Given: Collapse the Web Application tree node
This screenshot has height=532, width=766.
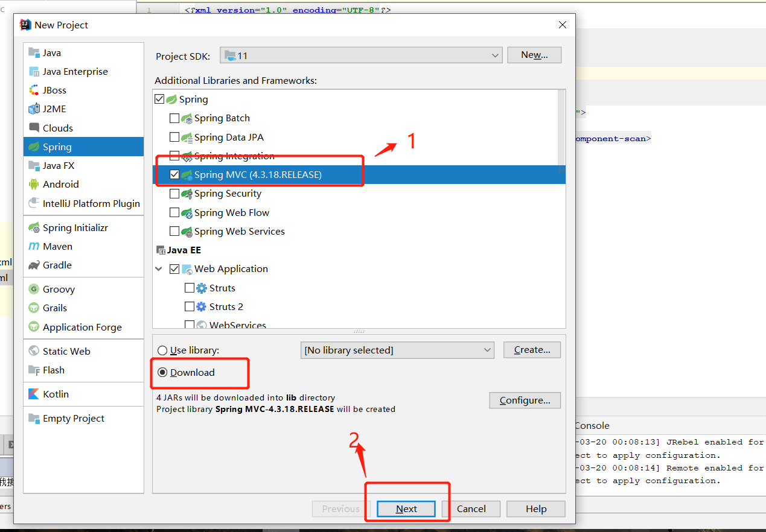Looking at the screenshot, I should click(x=159, y=268).
